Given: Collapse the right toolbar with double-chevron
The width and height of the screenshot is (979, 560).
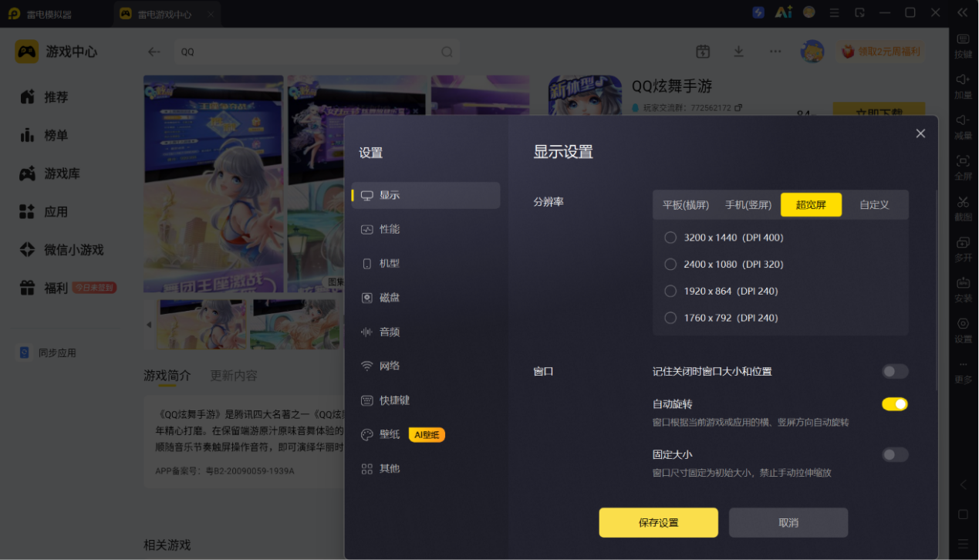Looking at the screenshot, I should pyautogui.click(x=963, y=12).
